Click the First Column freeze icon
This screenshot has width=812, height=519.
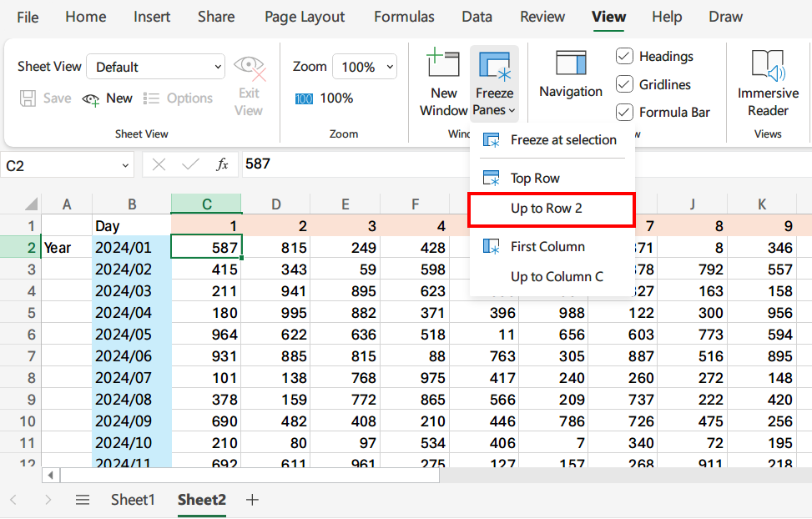[x=492, y=246]
